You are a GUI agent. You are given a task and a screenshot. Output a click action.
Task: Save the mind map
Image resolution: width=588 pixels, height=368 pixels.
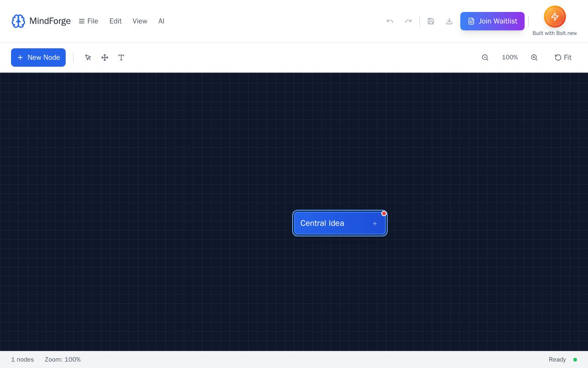click(431, 21)
